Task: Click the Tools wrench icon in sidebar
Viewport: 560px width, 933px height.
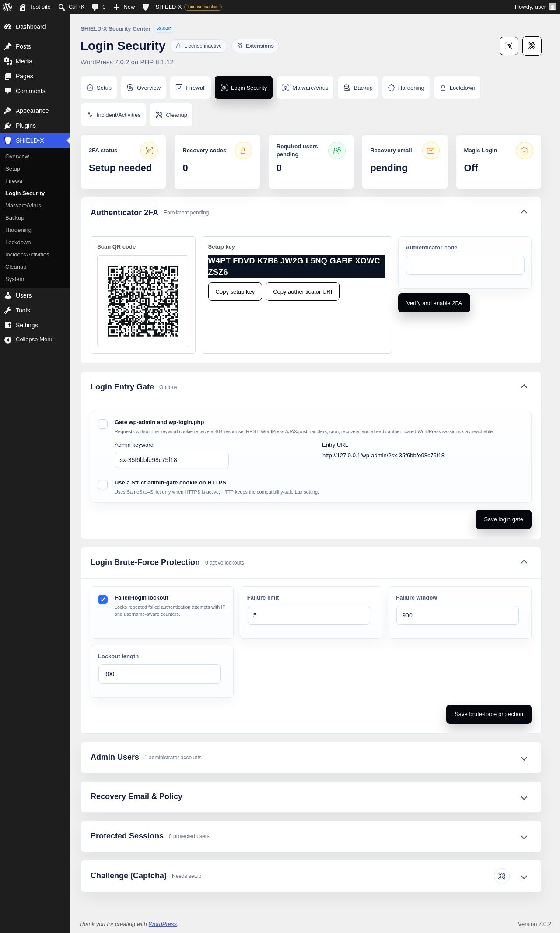Action: (8, 310)
